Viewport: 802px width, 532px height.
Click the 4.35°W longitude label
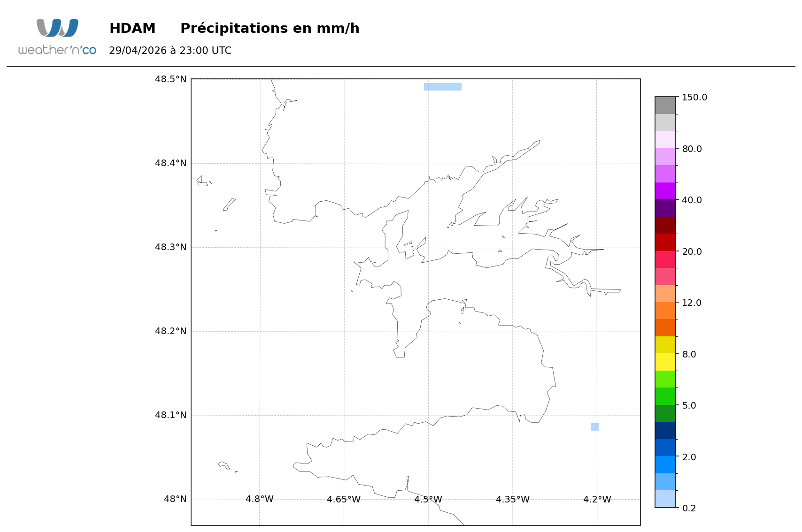coord(513,499)
